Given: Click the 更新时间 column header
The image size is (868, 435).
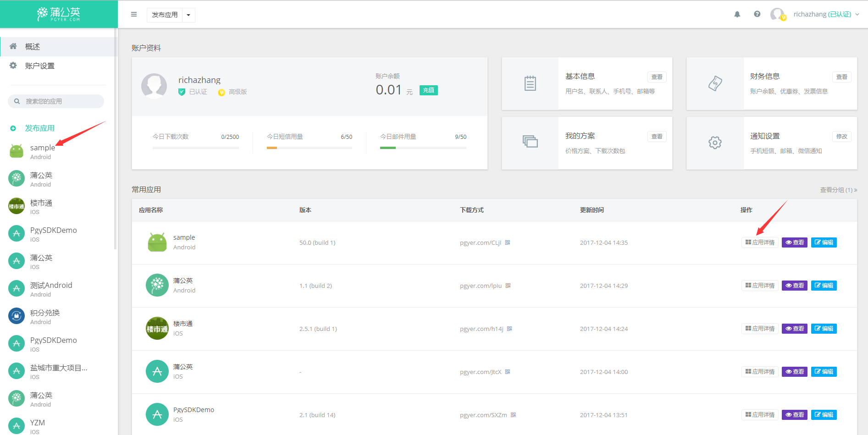Looking at the screenshot, I should (592, 210).
